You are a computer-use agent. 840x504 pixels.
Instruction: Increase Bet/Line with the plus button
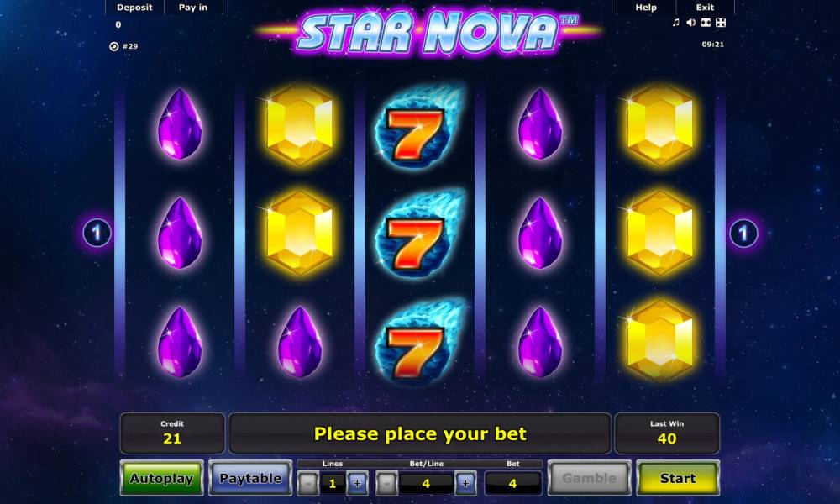pyautogui.click(x=465, y=484)
